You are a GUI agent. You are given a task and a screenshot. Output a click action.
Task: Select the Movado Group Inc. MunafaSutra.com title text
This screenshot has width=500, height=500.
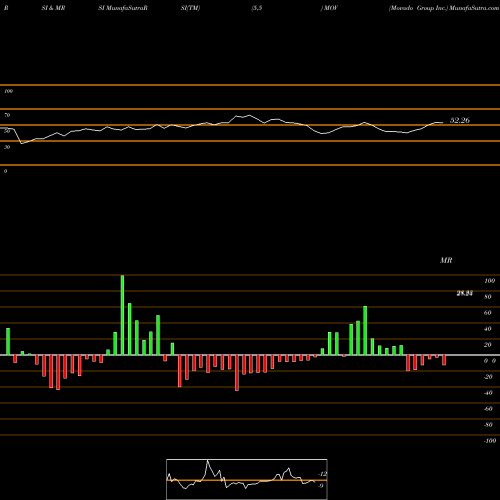444,8
